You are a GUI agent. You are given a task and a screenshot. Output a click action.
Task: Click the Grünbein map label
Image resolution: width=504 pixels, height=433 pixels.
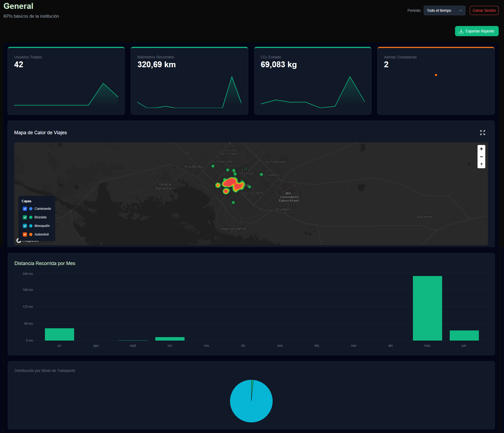pos(283,209)
